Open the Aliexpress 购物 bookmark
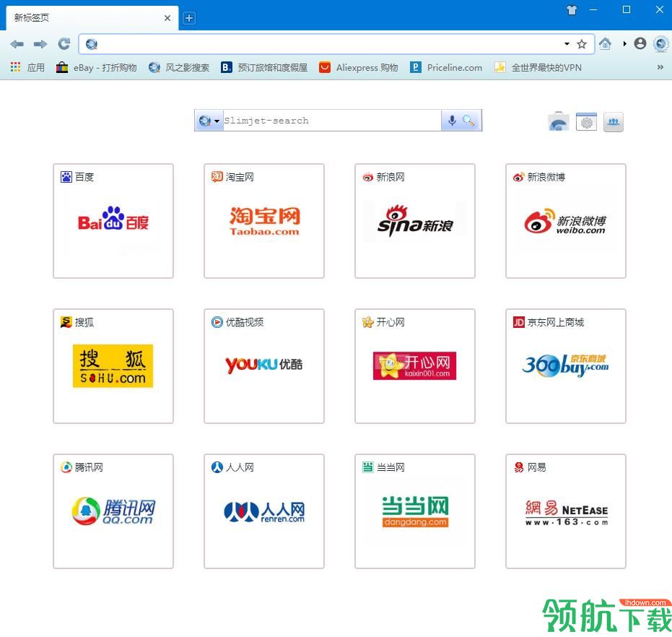This screenshot has width=672, height=637. coord(358,67)
